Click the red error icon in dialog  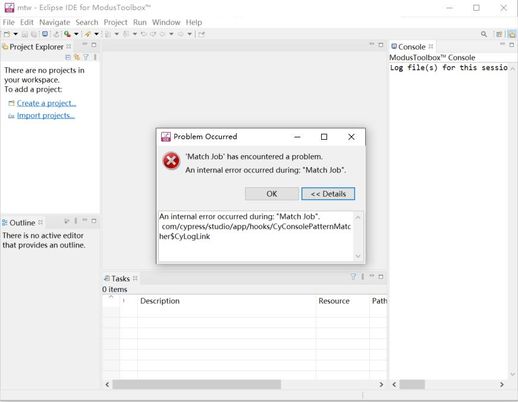tap(171, 161)
